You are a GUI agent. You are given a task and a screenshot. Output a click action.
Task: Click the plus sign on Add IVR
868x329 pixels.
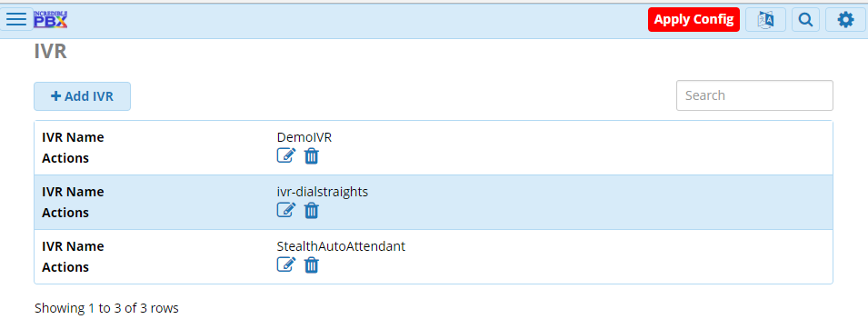click(x=56, y=95)
